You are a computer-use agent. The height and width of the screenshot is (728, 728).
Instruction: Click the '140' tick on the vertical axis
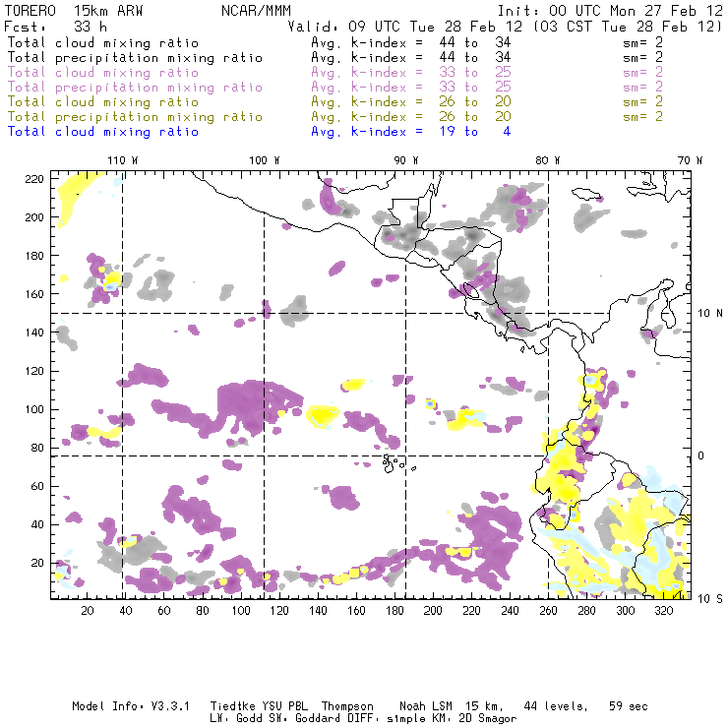point(34,333)
